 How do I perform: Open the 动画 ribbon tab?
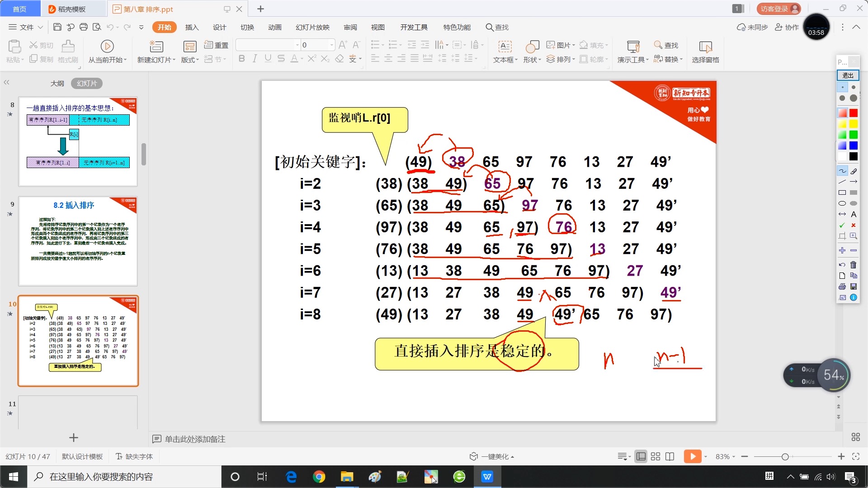(275, 27)
